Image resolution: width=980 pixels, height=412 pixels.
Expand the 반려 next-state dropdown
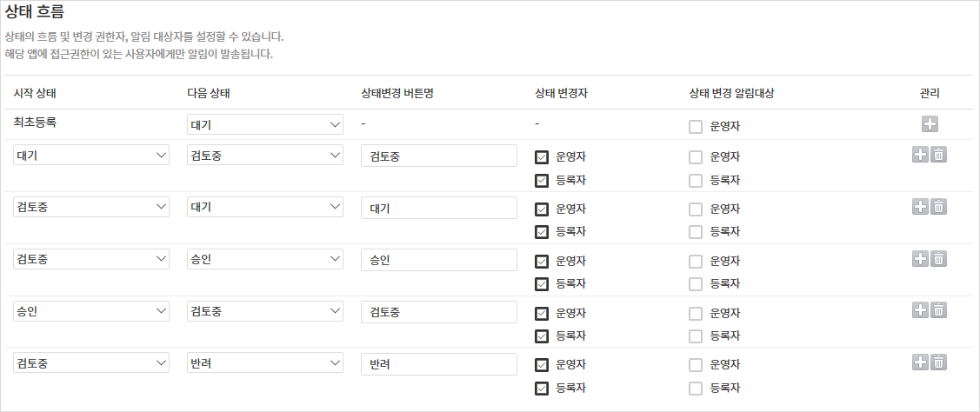coord(265,363)
